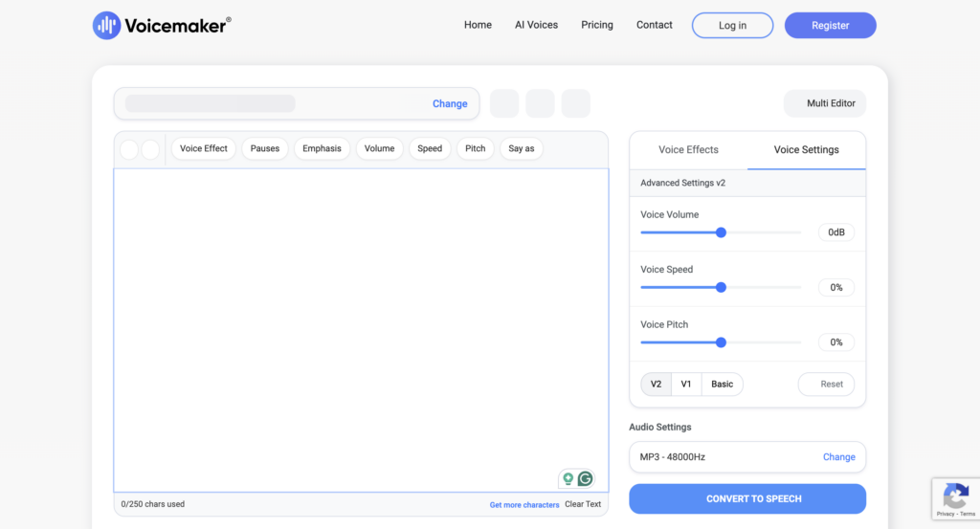This screenshot has height=529, width=980.
Task: Select the V1 settings mode
Action: click(x=685, y=385)
